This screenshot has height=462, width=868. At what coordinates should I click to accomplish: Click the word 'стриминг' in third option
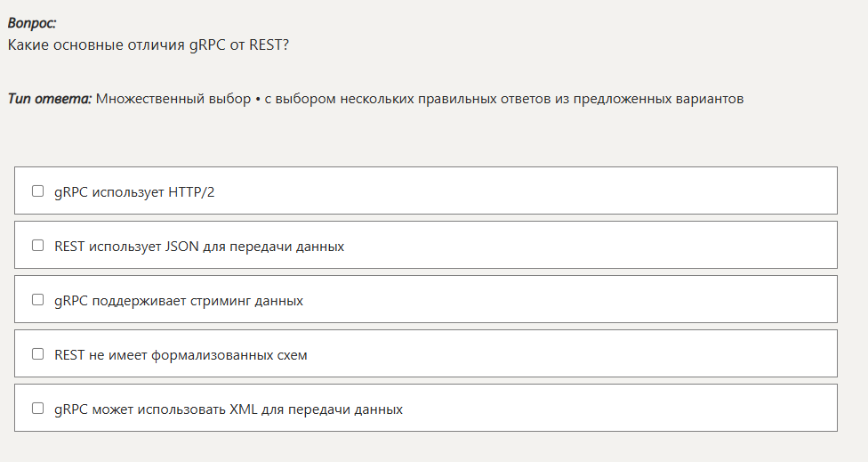221,301
